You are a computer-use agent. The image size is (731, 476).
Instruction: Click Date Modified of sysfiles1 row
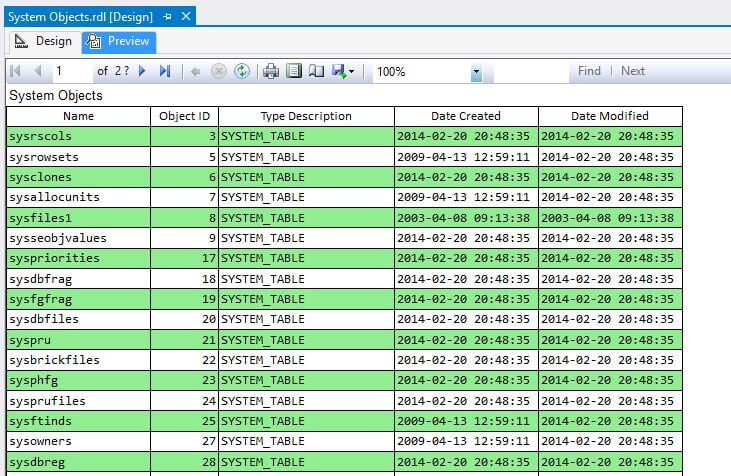point(610,218)
